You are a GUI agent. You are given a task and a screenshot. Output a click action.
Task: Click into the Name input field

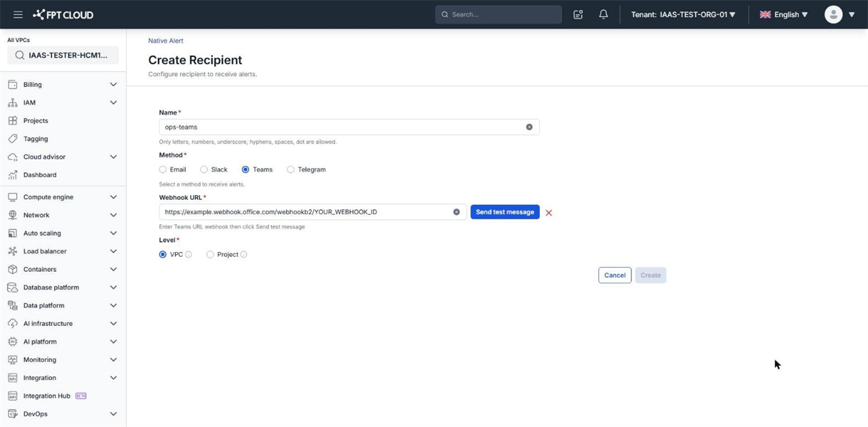coord(349,127)
